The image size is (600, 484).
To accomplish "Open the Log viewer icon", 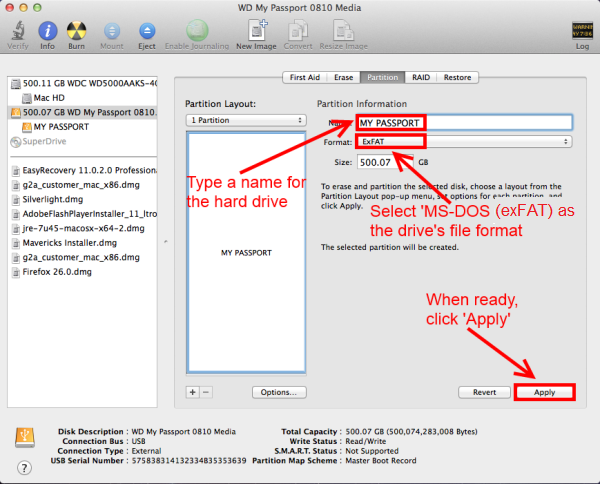I will point(582,31).
